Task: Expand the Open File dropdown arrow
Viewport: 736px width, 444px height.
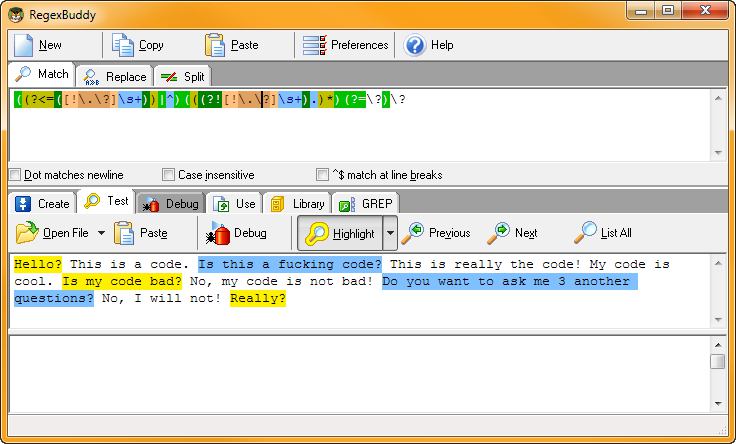Action: (101, 233)
